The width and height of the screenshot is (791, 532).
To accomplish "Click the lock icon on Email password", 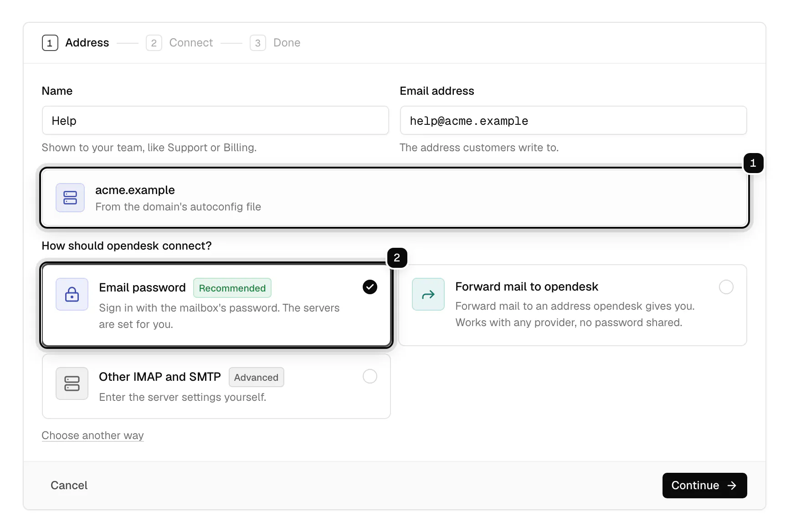I will point(72,294).
